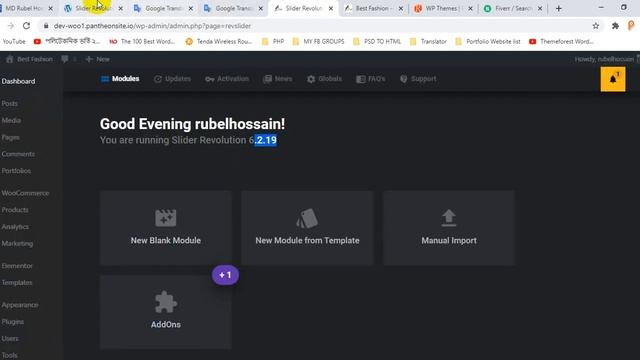The width and height of the screenshot is (640, 360).
Task: Switch to the Updates tab
Action: click(172, 79)
